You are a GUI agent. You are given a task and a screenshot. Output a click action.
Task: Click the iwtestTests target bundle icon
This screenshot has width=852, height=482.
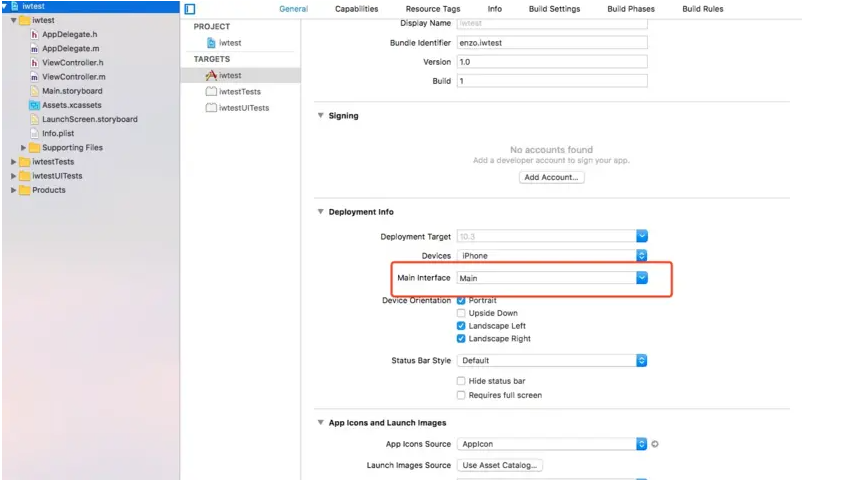pos(211,91)
